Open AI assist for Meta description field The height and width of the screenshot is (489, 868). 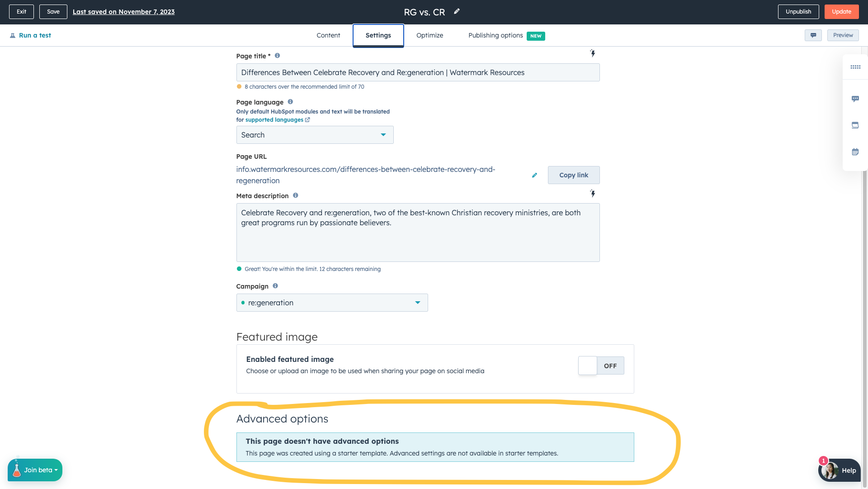[x=592, y=194]
